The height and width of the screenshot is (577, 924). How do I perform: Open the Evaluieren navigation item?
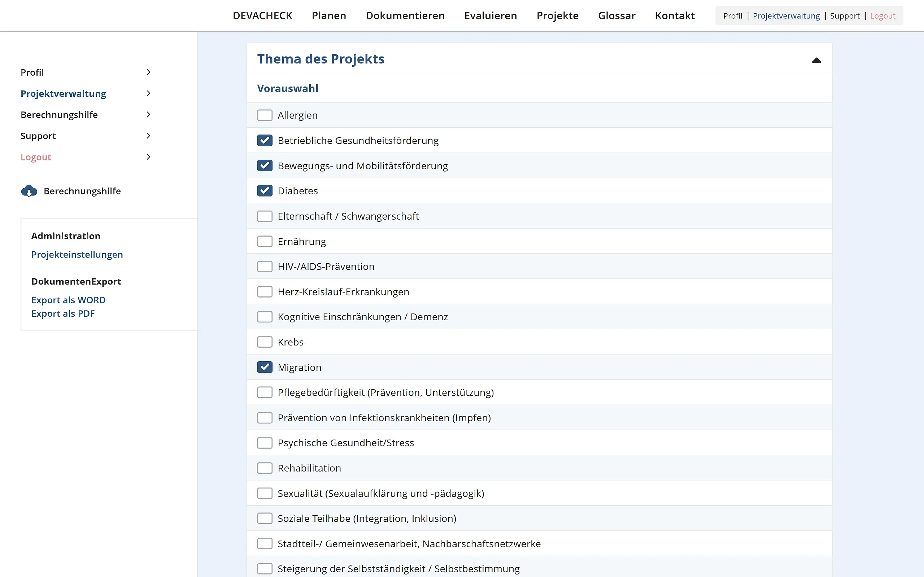(490, 16)
